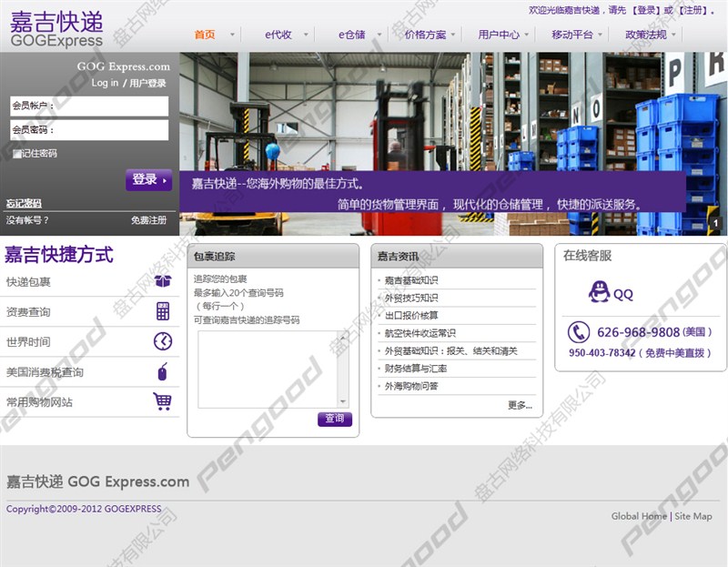Screen dimensions: 728x567
Task: Click the 【注册】 link in the top bar
Action: click(x=692, y=10)
